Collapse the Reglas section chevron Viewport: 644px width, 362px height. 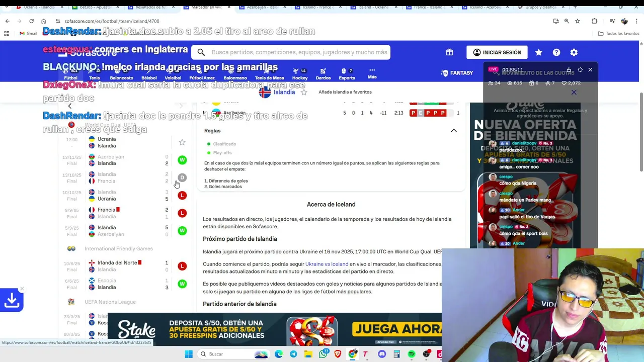[454, 131]
